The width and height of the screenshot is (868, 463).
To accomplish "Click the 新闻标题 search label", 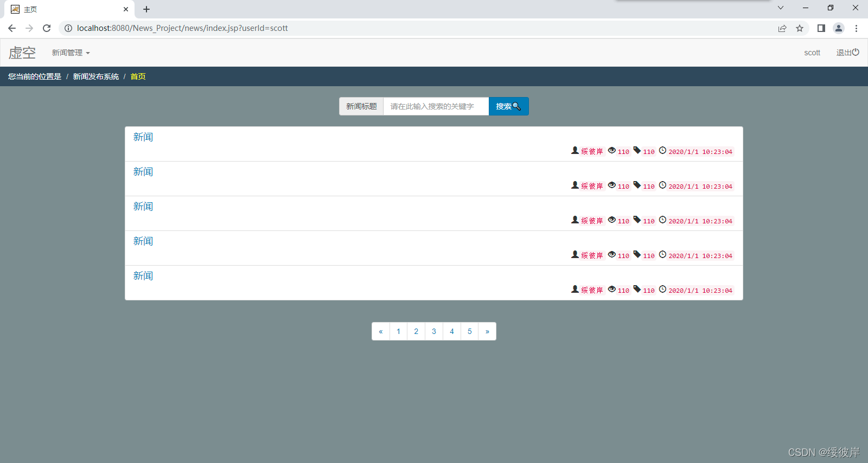I will (361, 106).
